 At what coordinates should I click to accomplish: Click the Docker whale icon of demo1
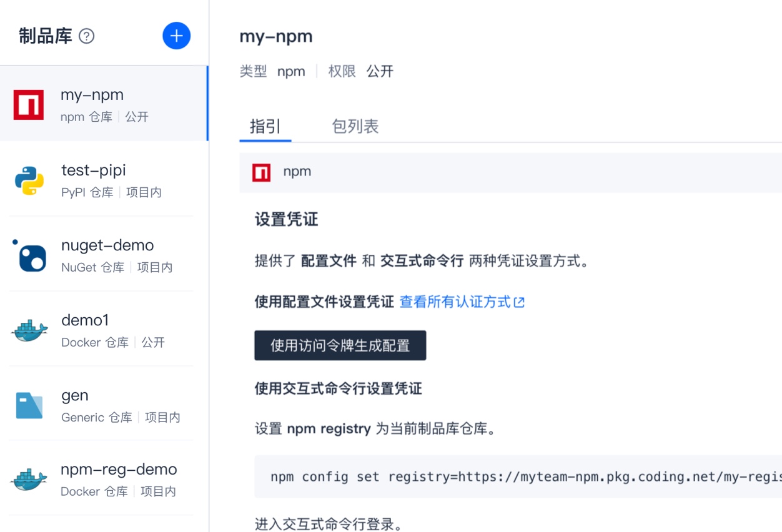(x=29, y=330)
